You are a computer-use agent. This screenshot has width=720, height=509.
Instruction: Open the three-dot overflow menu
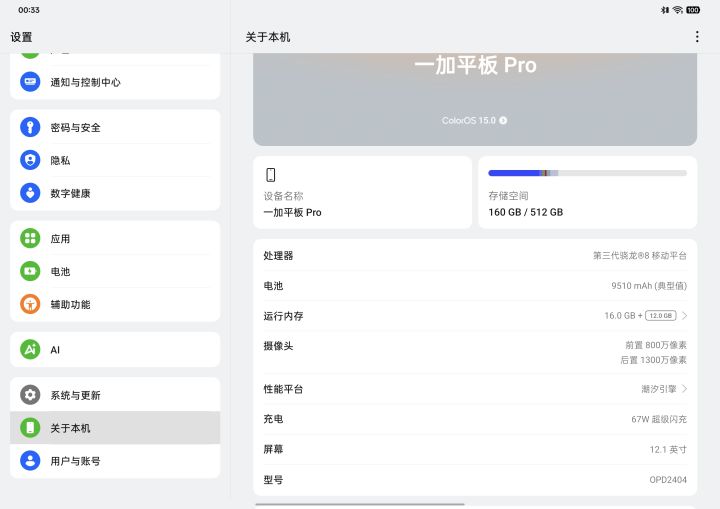coord(697,37)
